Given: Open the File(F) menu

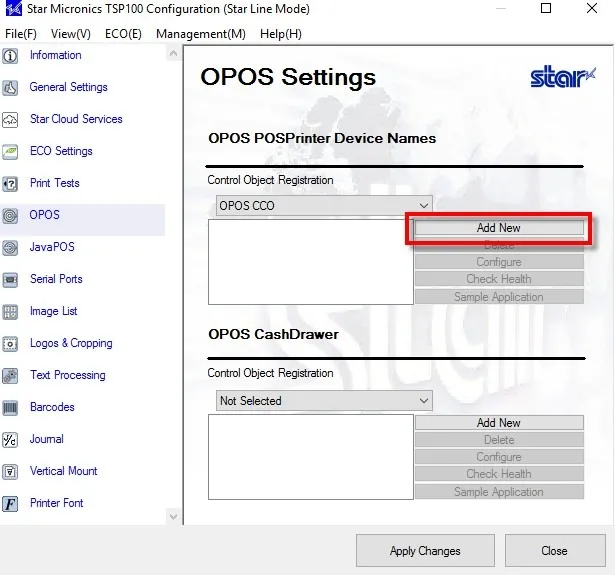Looking at the screenshot, I should pos(21,34).
